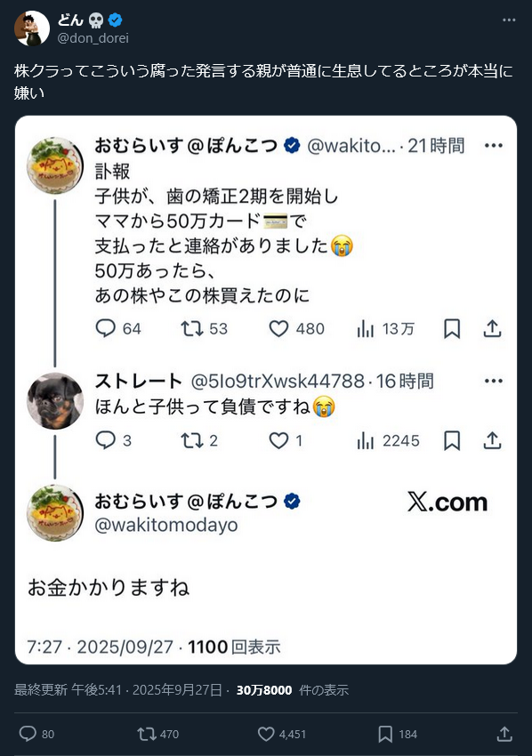
Task: Open the three-dot menu on おむらいす's first tweet
Action: click(494, 145)
